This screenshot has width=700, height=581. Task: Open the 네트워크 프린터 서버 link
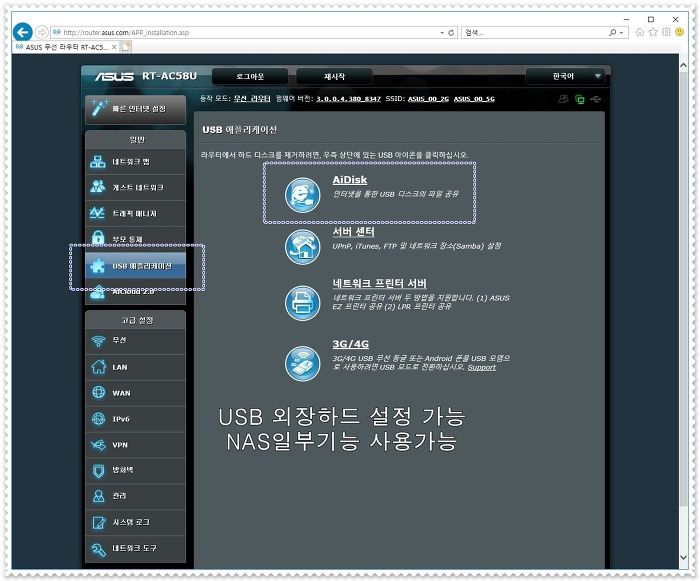pos(379,283)
